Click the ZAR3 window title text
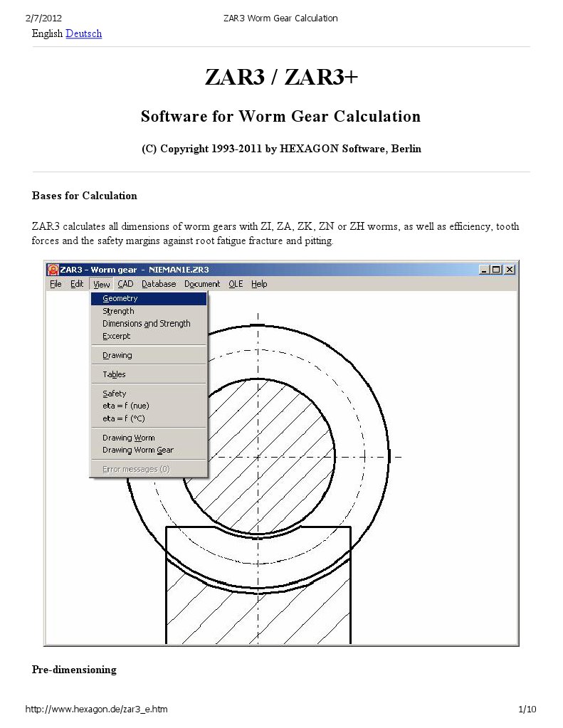The height and width of the screenshot is (728, 563). click(135, 270)
